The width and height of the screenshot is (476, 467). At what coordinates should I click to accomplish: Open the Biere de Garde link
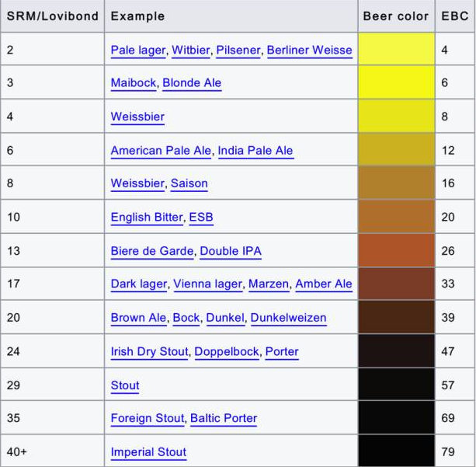click(152, 251)
